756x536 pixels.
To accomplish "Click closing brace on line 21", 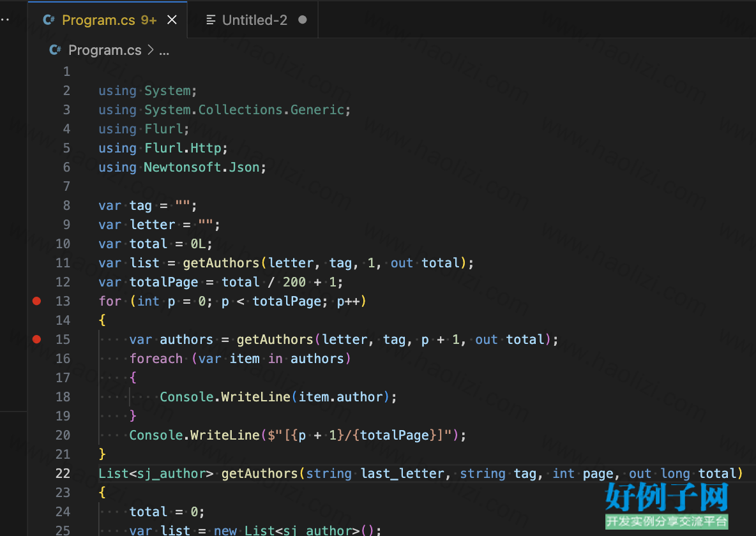I will pyautogui.click(x=102, y=454).
